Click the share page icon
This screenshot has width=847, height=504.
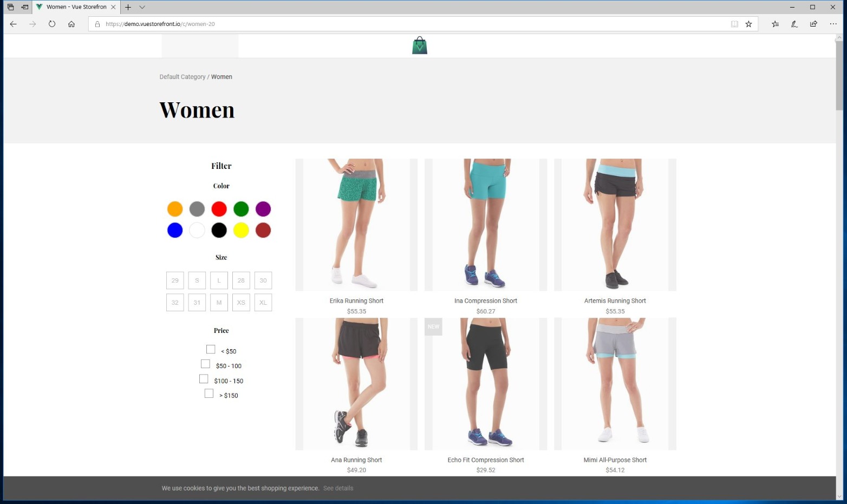point(813,24)
